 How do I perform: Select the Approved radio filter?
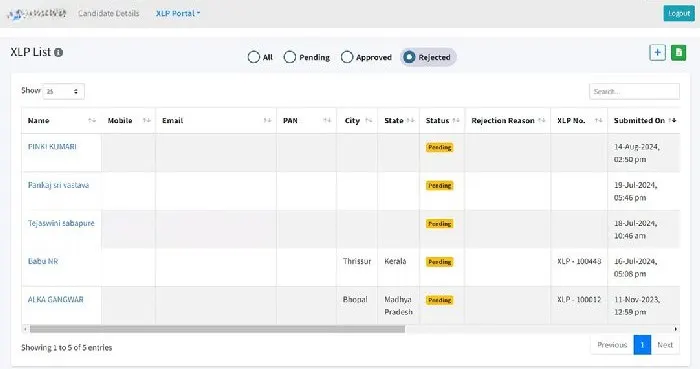[x=347, y=57]
